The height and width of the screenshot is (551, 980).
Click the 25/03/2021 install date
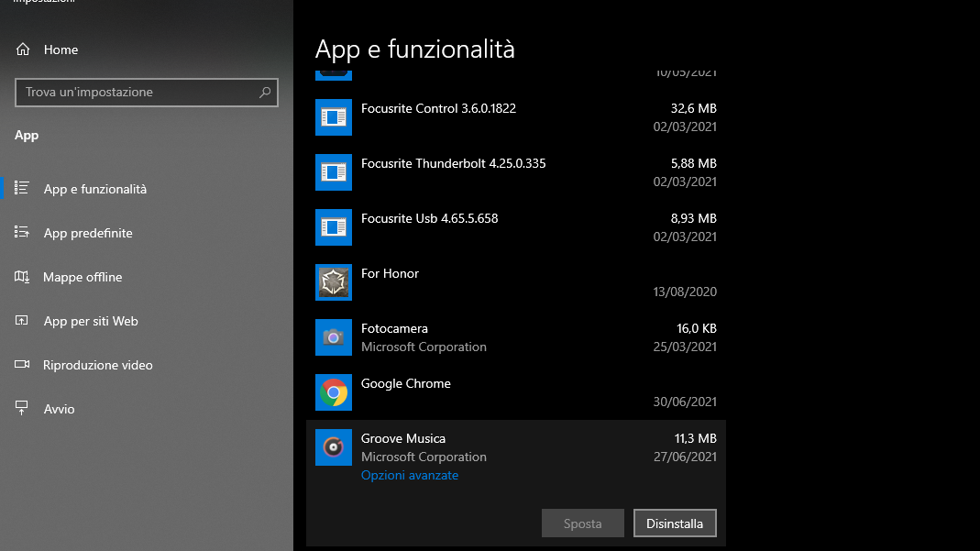click(685, 347)
